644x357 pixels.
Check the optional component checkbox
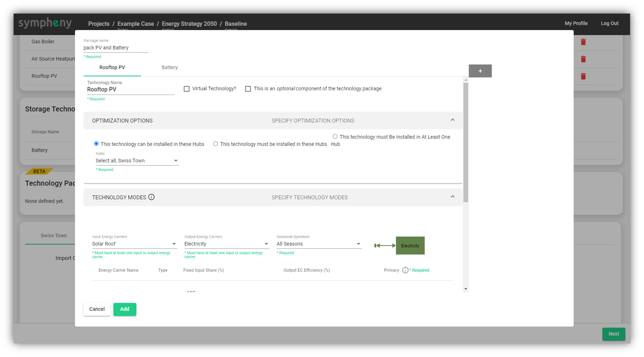248,89
